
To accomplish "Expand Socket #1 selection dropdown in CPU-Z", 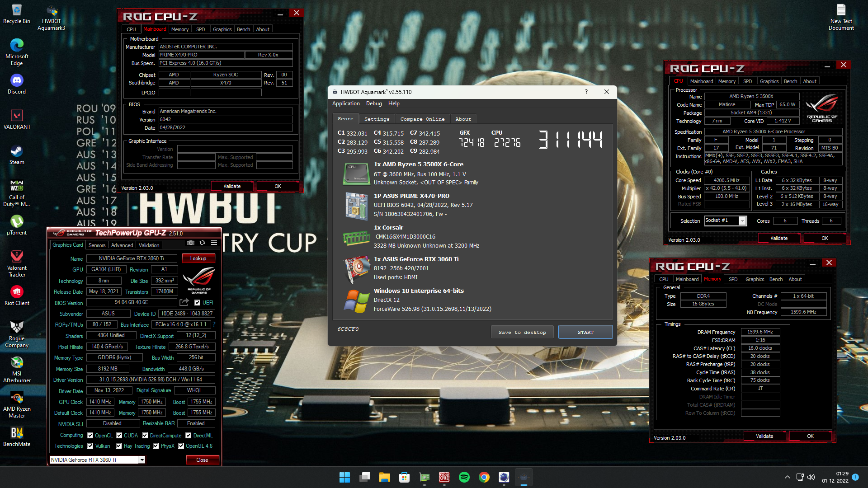I will click(742, 221).
